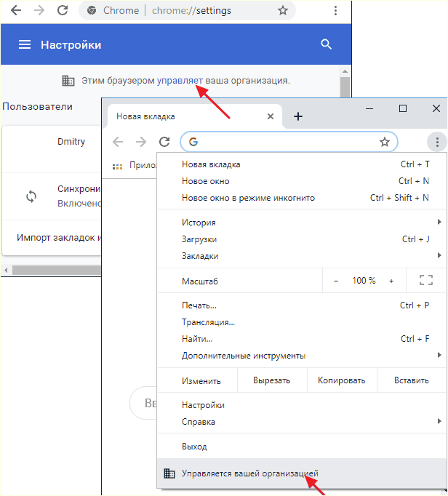Toggle fullscreen mode icon in the Масштаб row
This screenshot has width=448, height=496.
(x=426, y=280)
